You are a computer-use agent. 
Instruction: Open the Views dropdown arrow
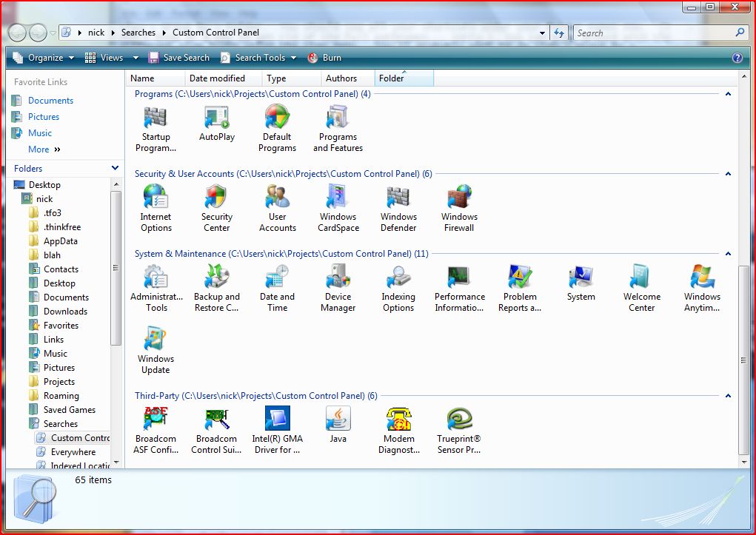[136, 58]
